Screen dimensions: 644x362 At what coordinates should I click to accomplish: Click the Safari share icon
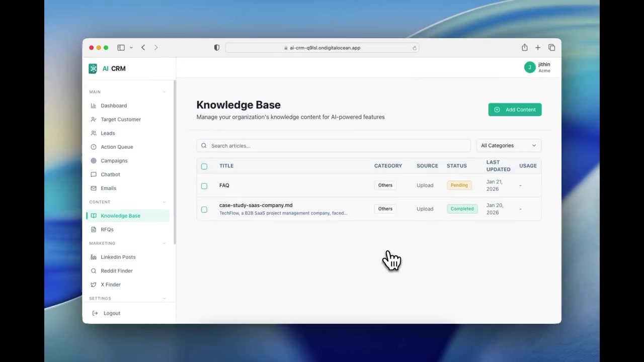(524, 48)
